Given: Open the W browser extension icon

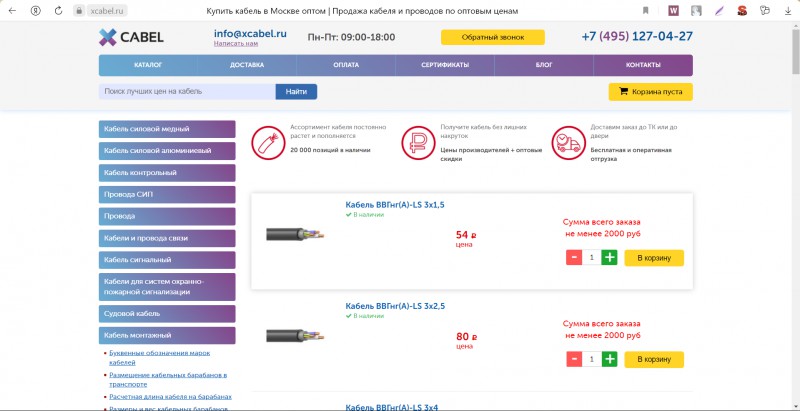Looking at the screenshot, I should [673, 11].
